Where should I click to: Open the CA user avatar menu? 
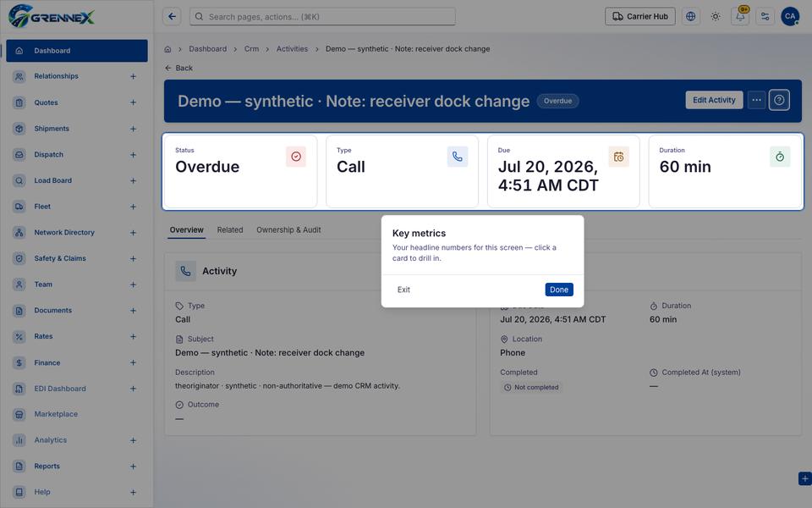(790, 17)
